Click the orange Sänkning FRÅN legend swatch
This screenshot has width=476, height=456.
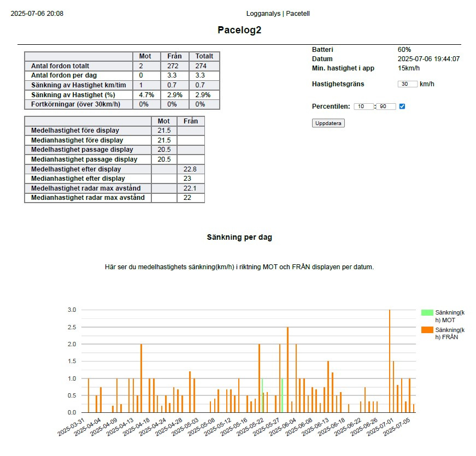[427, 330]
